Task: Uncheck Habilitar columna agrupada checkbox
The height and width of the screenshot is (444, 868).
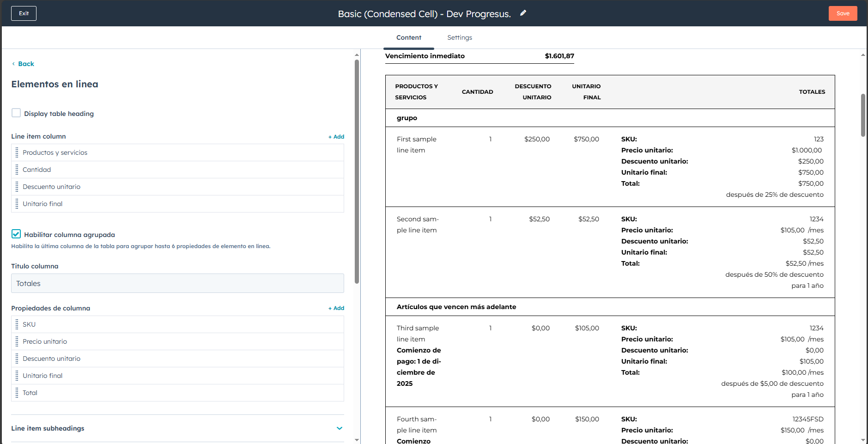Action: 16,234
